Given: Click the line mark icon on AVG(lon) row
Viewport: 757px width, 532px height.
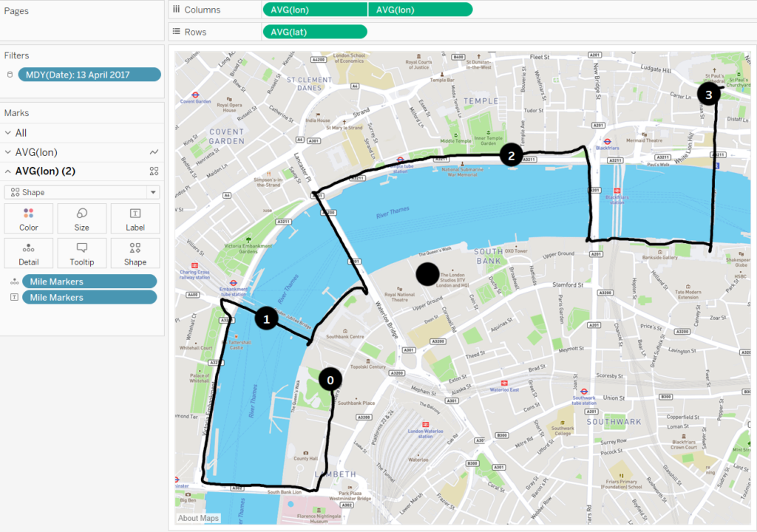Looking at the screenshot, I should coord(154,152).
